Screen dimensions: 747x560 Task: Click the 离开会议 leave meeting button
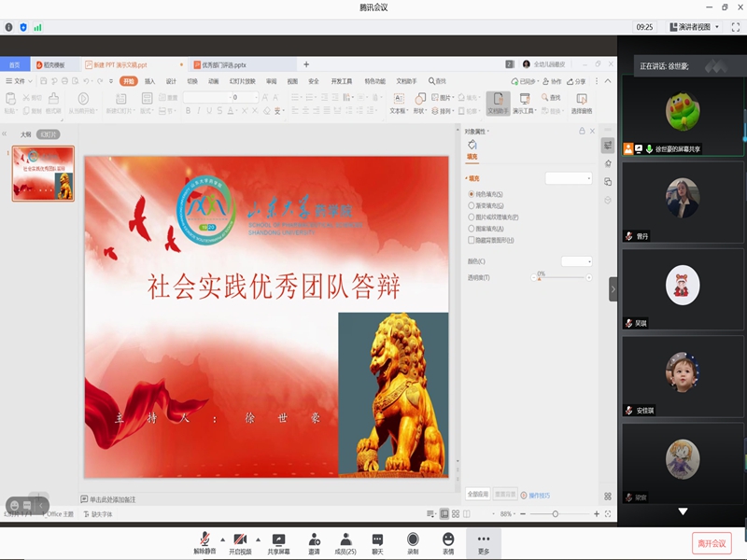712,543
